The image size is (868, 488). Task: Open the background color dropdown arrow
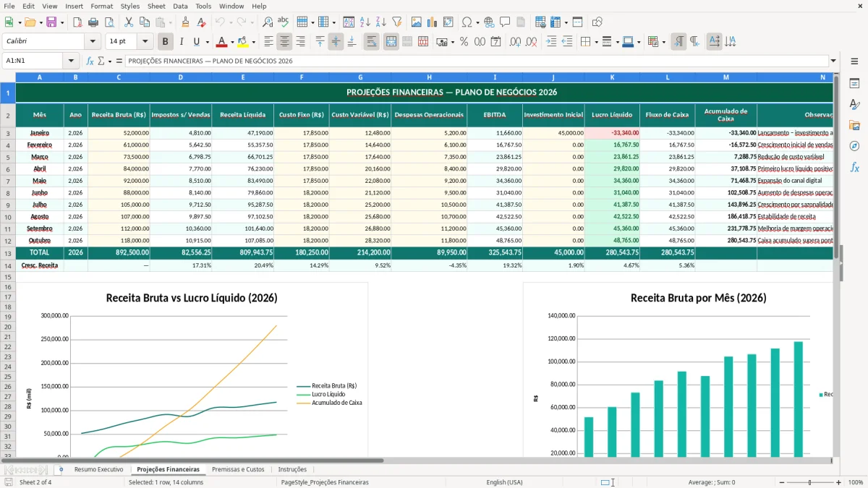click(x=253, y=42)
